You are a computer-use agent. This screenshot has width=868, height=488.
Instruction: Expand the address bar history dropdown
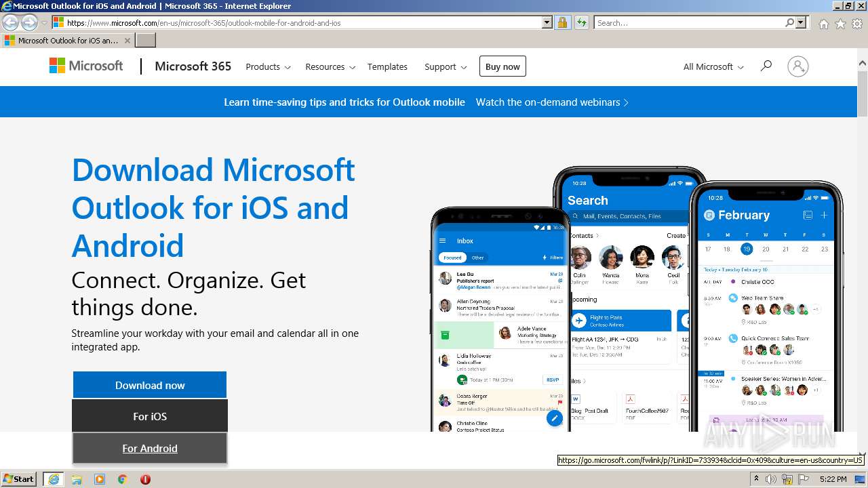547,22
